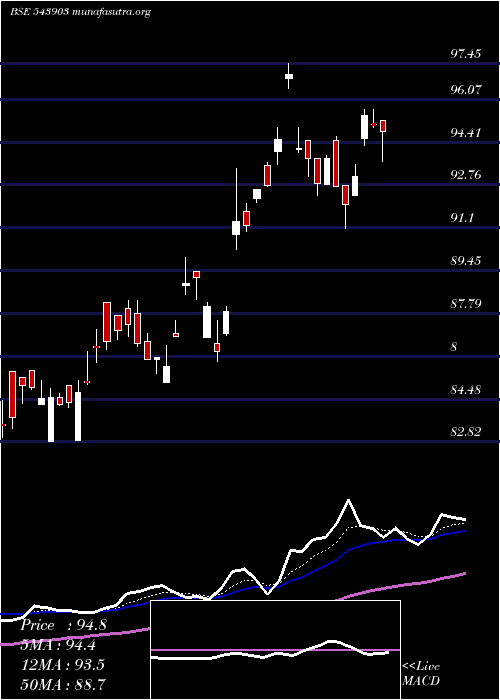This screenshot has width=500, height=700.
Task: Click the Live MACD inset chart
Action: (275, 650)
